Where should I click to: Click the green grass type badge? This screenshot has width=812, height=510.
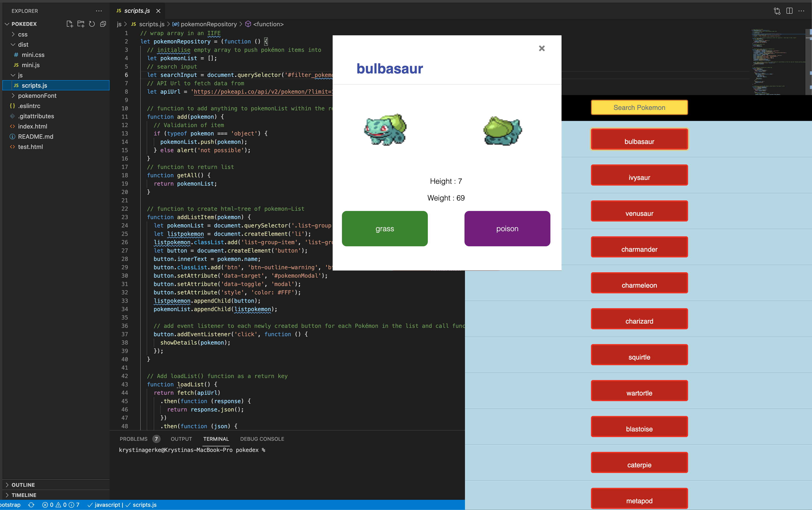(385, 229)
